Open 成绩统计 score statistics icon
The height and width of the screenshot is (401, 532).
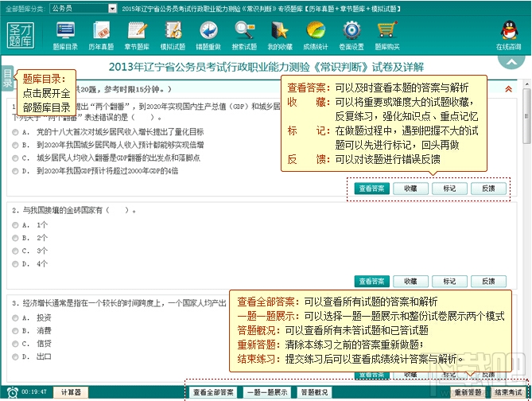(316, 35)
